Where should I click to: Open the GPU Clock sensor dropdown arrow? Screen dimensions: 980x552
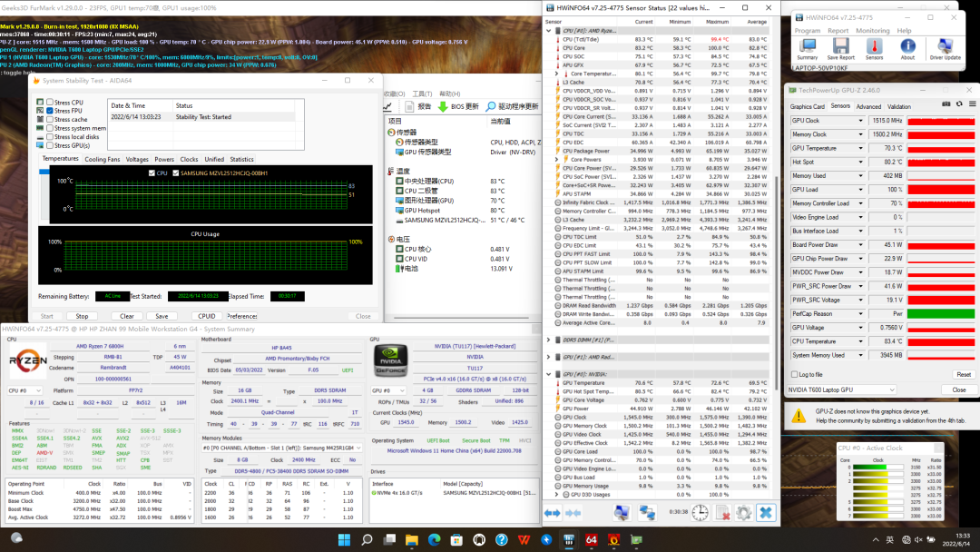(x=858, y=121)
